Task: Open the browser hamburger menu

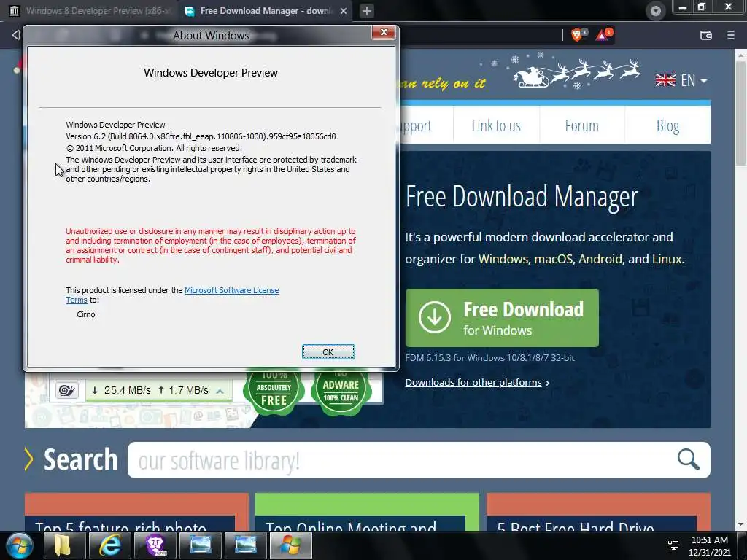Action: point(731,35)
